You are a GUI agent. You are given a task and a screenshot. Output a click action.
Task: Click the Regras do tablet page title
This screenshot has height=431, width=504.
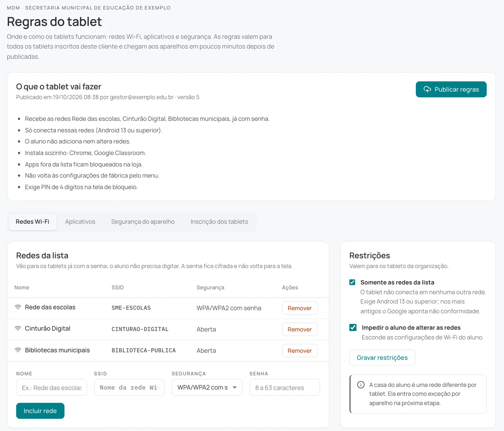click(54, 22)
